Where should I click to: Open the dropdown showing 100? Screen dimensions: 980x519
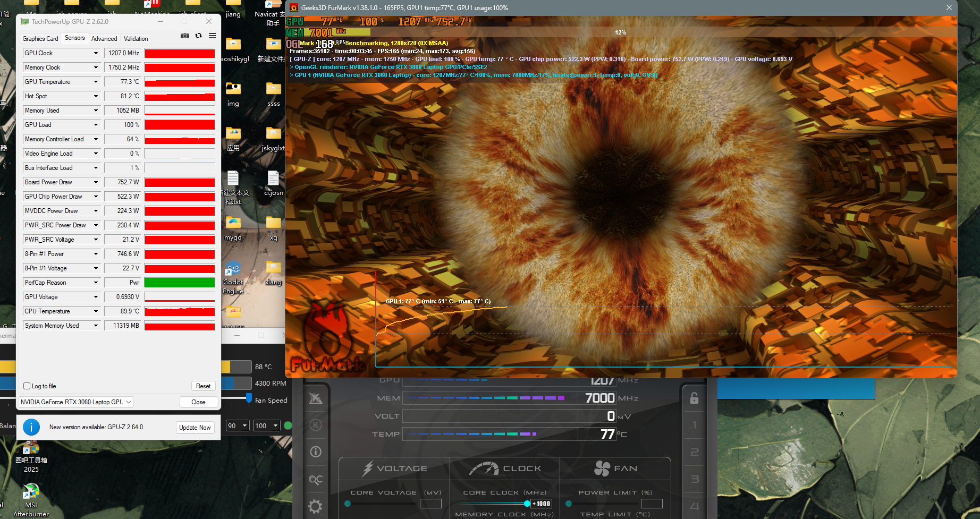267,426
